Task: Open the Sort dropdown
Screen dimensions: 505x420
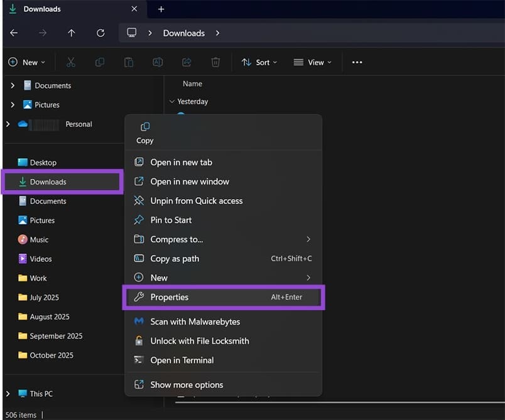Action: click(259, 62)
